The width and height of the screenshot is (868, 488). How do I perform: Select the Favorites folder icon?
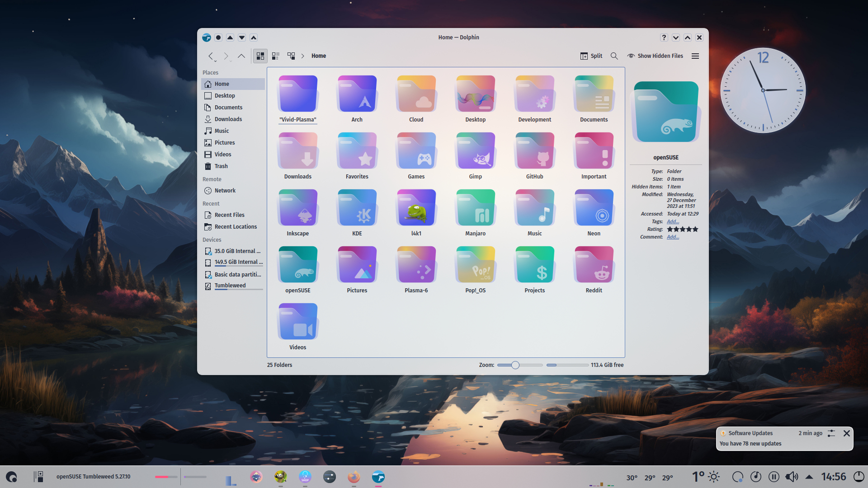tap(357, 150)
